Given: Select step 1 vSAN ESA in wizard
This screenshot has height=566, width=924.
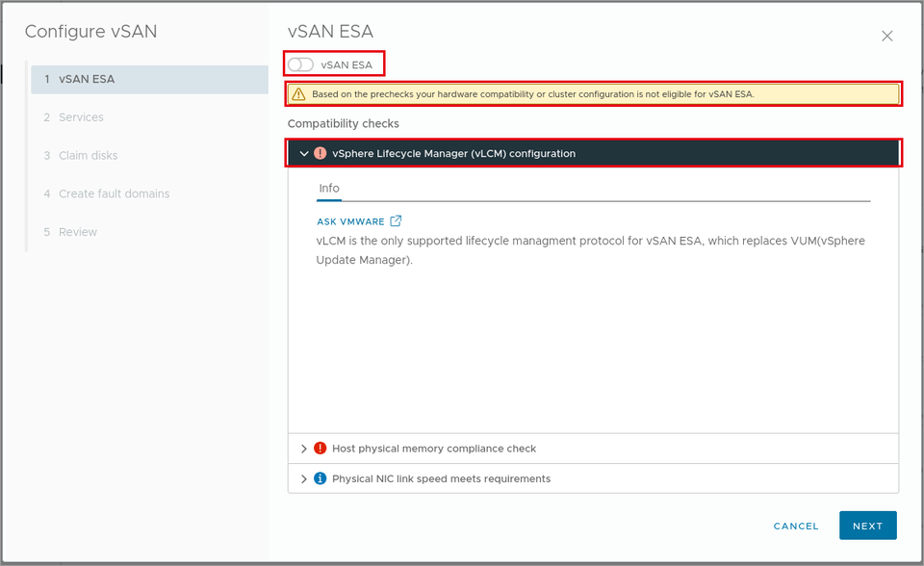Looking at the screenshot, I should pos(150,80).
